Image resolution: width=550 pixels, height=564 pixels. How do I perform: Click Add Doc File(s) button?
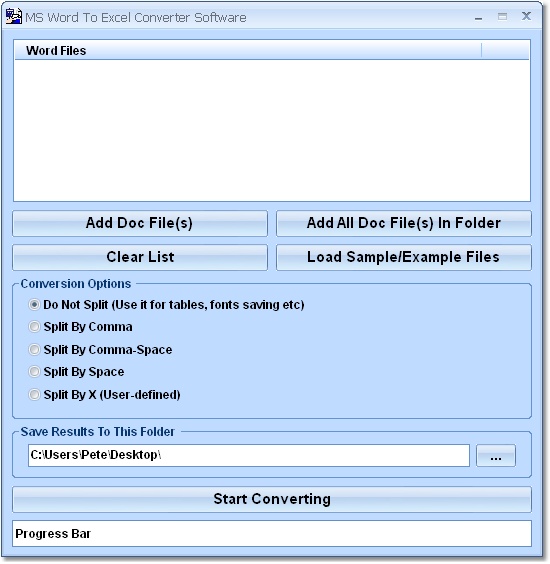(x=140, y=223)
